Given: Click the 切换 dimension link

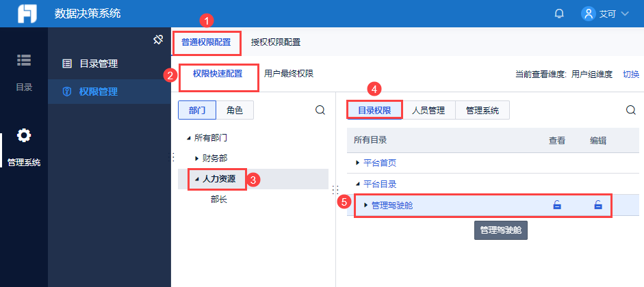Looking at the screenshot, I should [x=630, y=74].
